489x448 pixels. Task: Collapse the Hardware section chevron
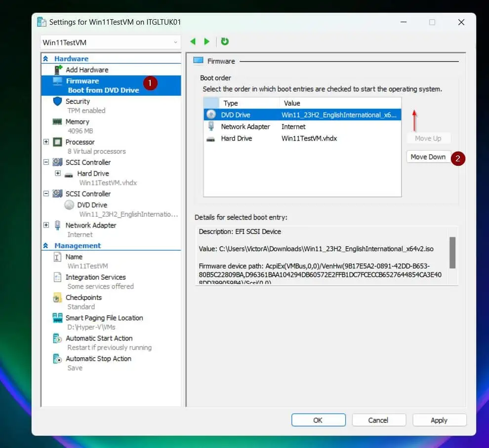coord(45,59)
